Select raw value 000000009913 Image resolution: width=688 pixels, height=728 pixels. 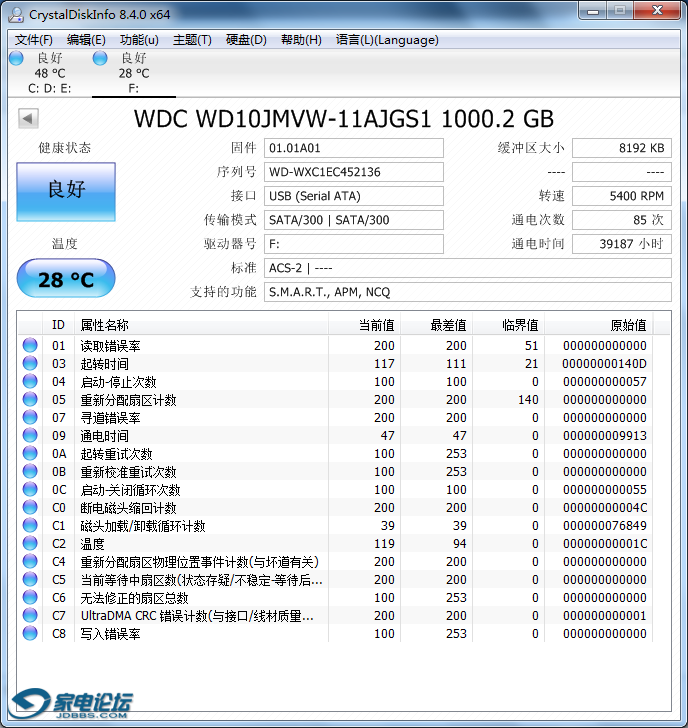tap(604, 436)
